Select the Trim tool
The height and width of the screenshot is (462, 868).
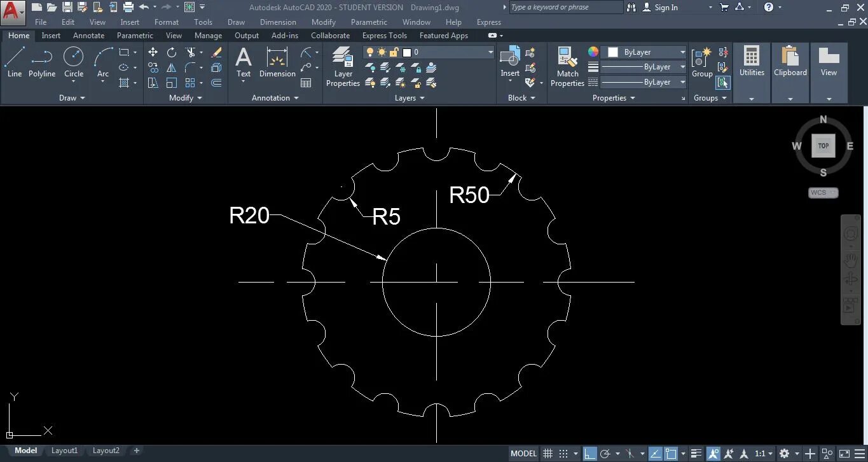189,52
